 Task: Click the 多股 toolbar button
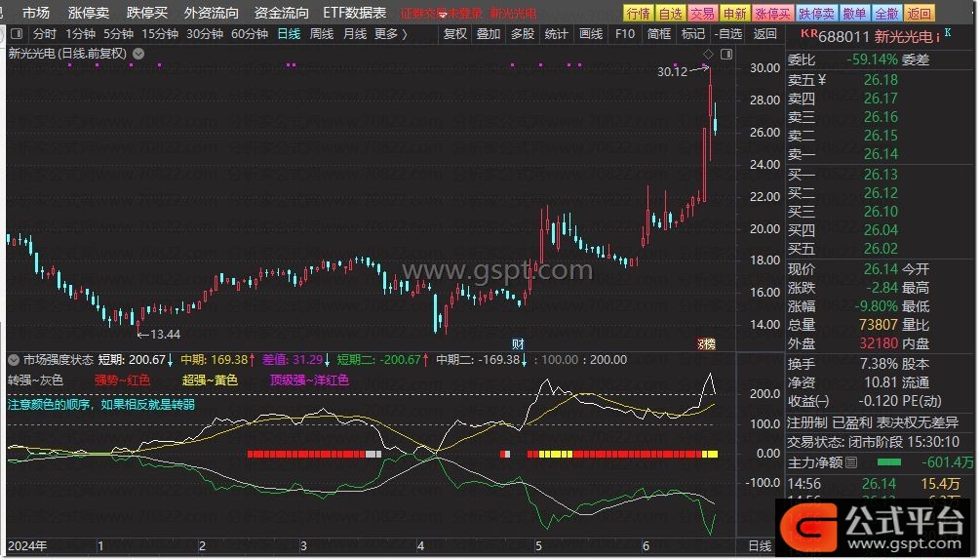[523, 34]
